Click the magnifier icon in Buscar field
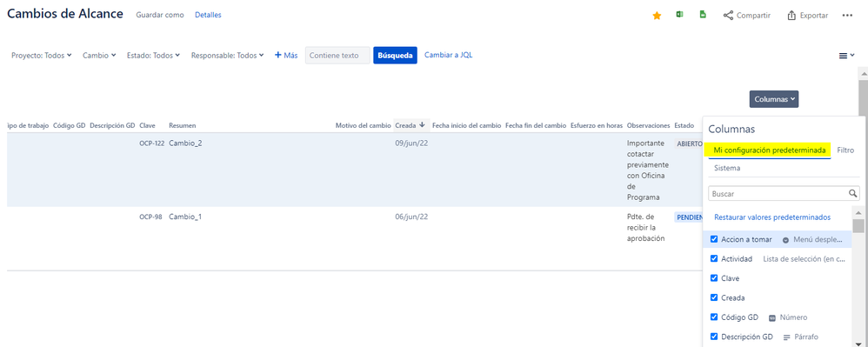Image resolution: width=868 pixels, height=347 pixels. [x=853, y=194]
